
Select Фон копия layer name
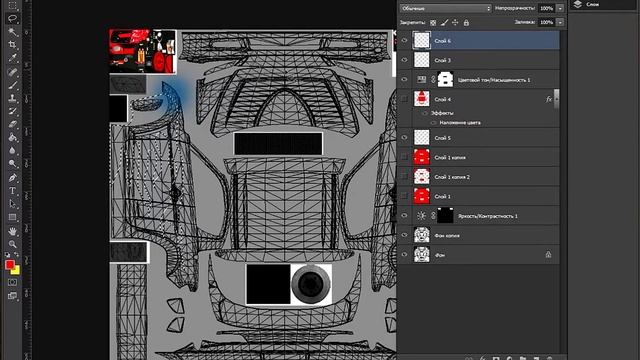point(447,236)
